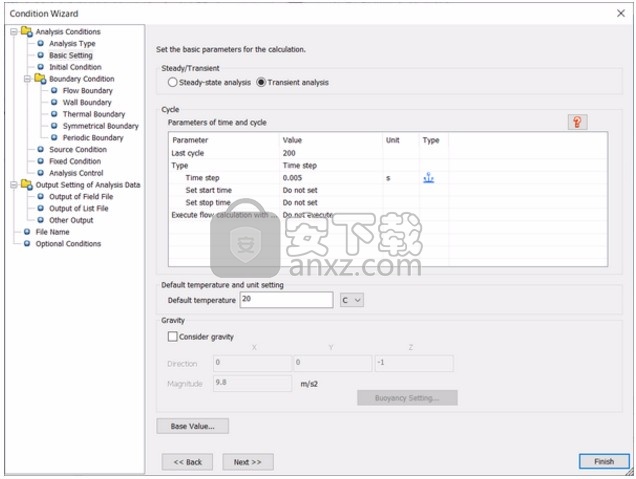Click the bullet icon beside Periodic Boundary

tap(54, 137)
